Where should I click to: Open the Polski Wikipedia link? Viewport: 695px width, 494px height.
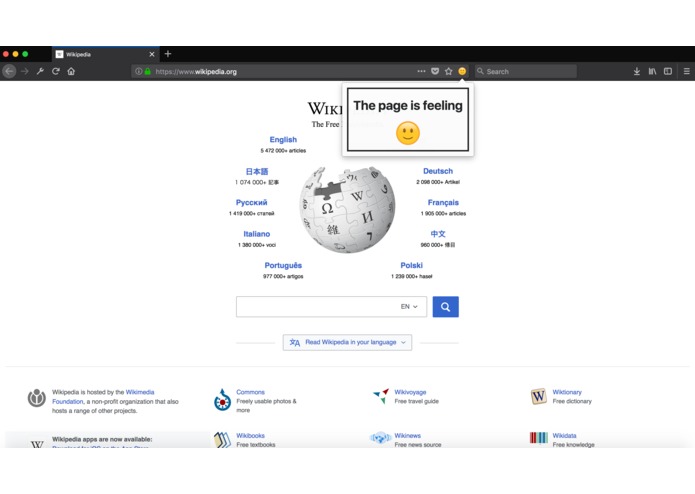pyautogui.click(x=411, y=265)
